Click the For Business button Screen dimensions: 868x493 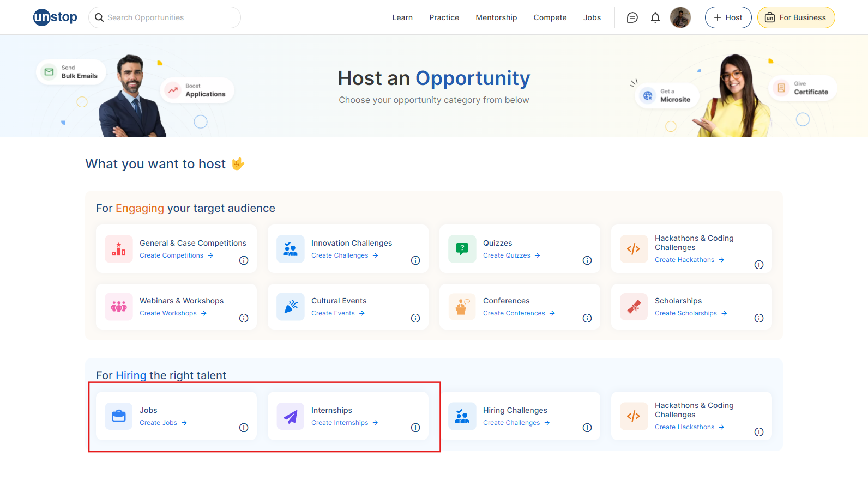795,17
